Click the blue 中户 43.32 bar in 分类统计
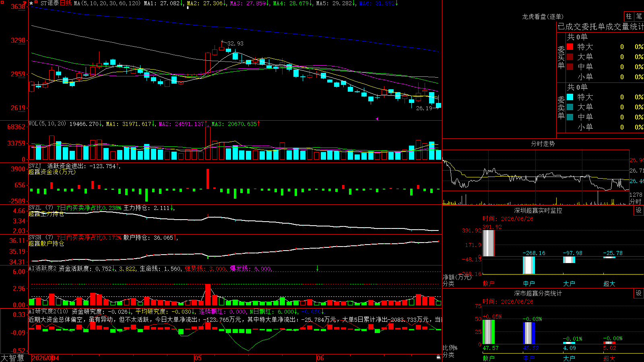The image size is (644, 362). coord(529,333)
